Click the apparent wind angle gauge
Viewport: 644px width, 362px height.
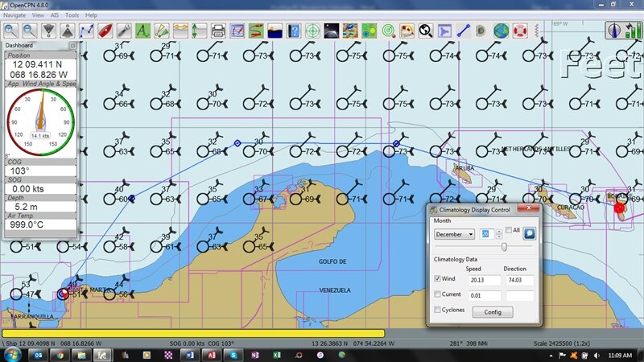41,122
